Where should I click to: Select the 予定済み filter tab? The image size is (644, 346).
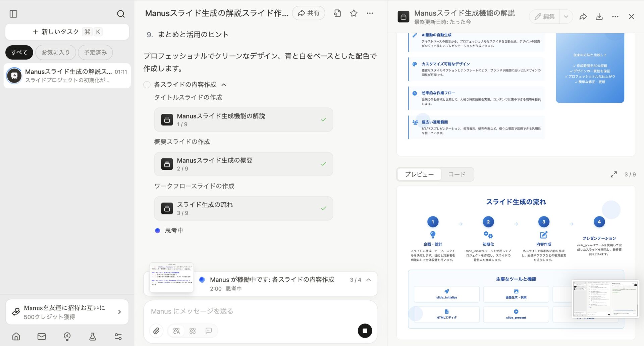[95, 52]
